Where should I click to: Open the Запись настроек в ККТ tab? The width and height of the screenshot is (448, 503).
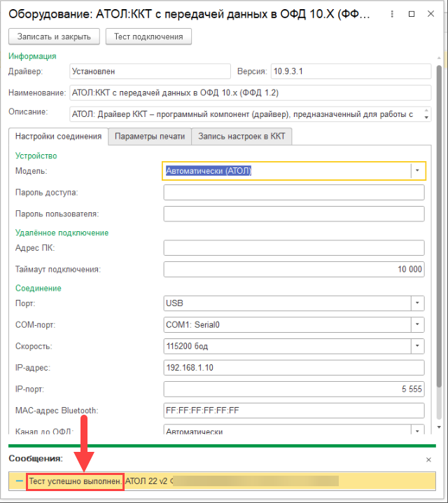tap(241, 137)
